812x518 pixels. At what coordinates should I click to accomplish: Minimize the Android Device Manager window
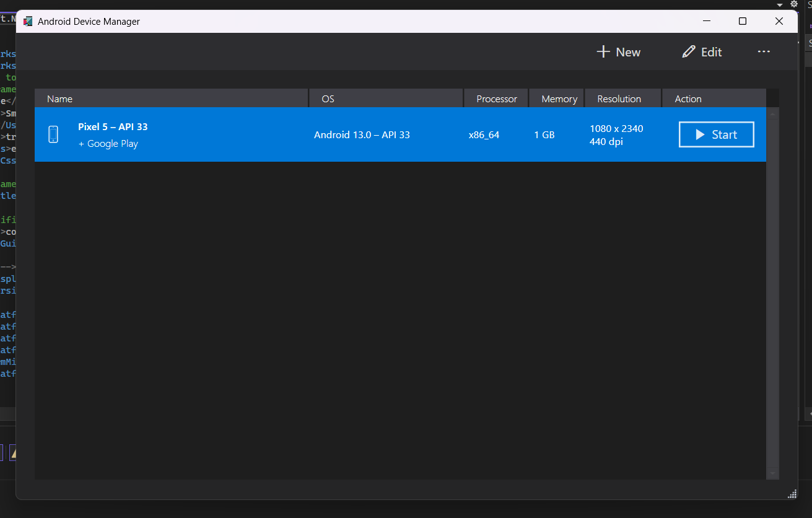pos(707,21)
